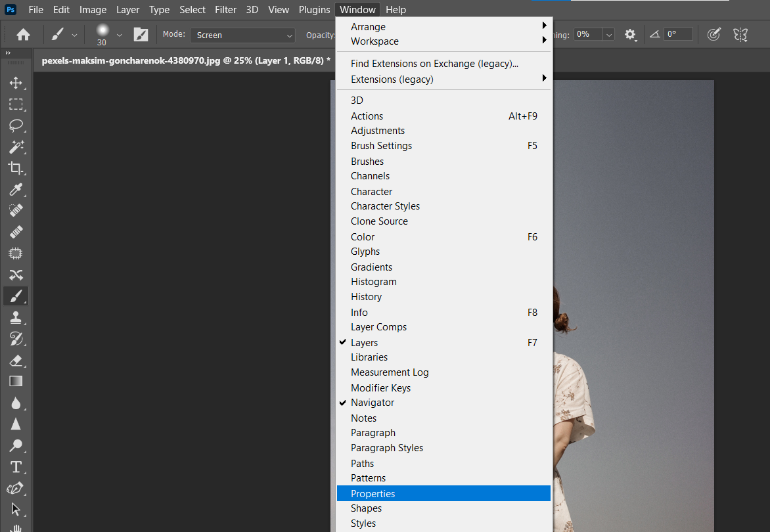Screen dimensions: 770x532
Task: Choose Layer Comps in Window menu
Action: tap(443, 327)
